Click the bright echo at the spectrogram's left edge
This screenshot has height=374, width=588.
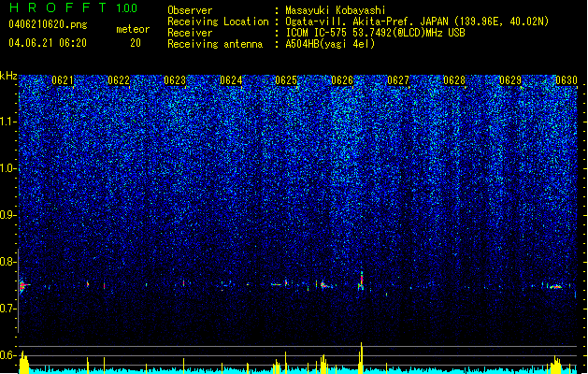point(23,286)
